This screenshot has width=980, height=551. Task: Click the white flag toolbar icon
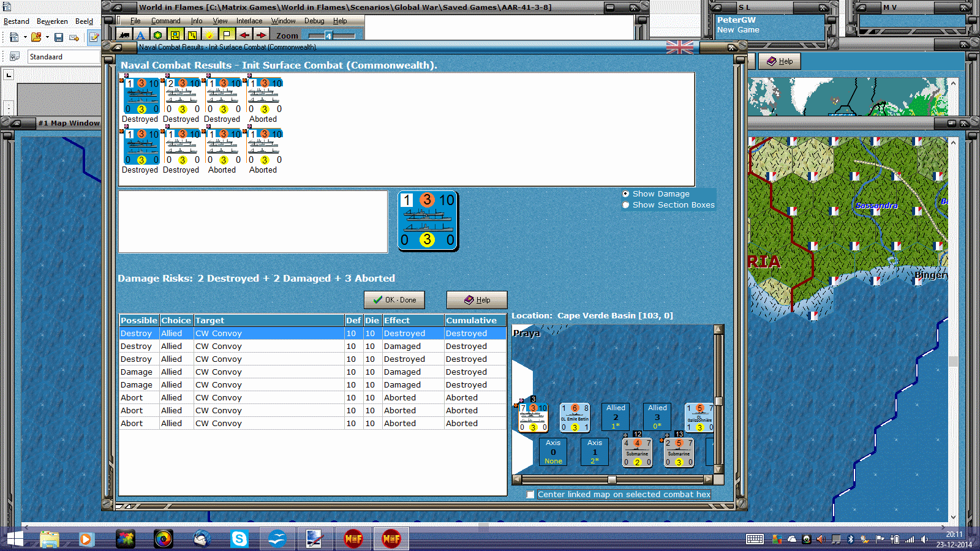(x=227, y=36)
